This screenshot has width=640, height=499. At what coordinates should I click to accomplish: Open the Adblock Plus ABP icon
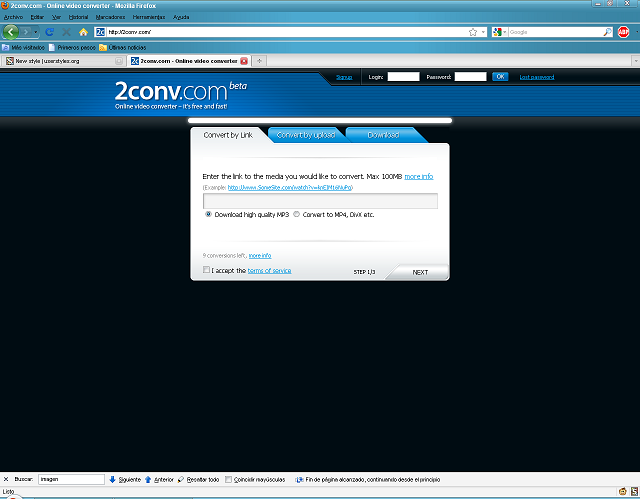tap(623, 32)
